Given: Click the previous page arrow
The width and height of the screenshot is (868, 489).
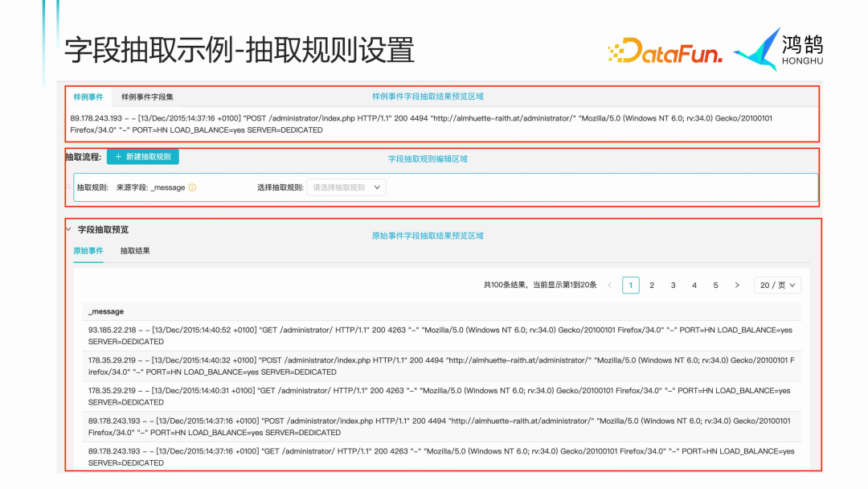Looking at the screenshot, I should pos(610,285).
